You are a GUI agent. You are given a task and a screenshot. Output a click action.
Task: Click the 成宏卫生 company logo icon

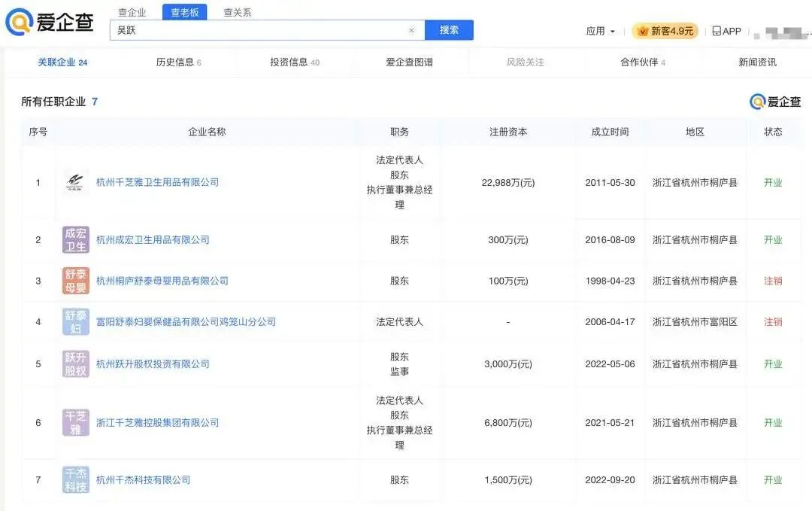[75, 240]
